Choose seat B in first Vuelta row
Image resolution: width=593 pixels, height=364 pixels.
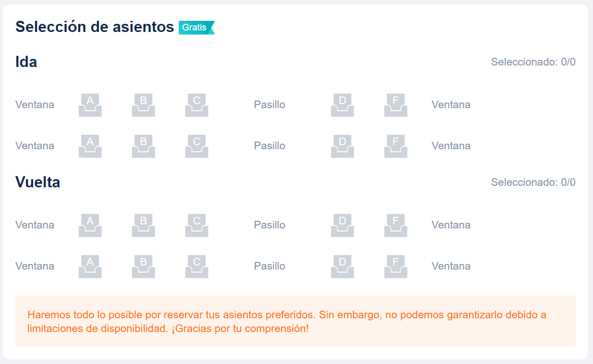(143, 225)
